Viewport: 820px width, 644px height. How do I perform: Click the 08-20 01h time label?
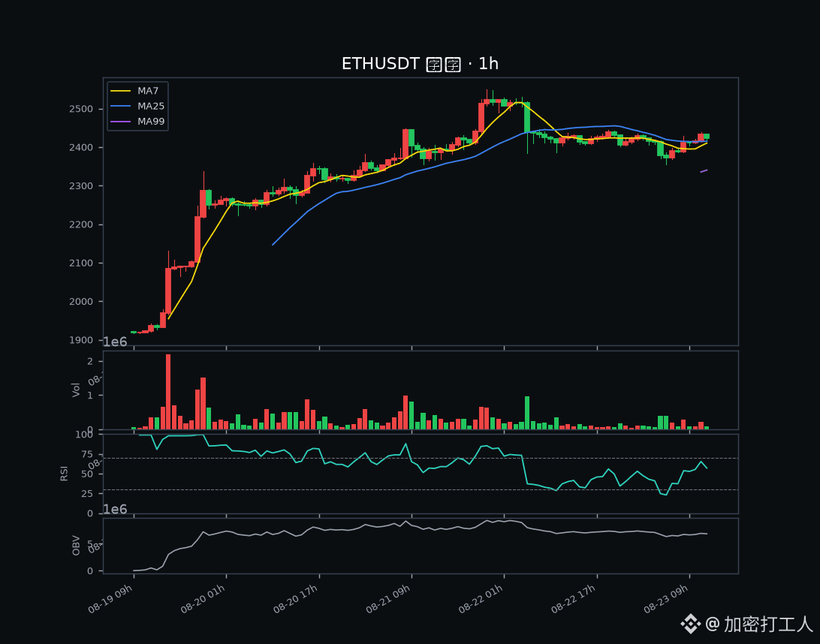(203, 599)
